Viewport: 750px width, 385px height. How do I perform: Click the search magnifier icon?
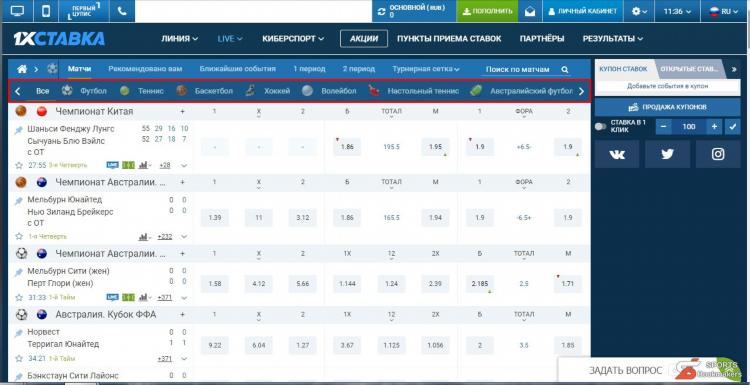point(564,69)
